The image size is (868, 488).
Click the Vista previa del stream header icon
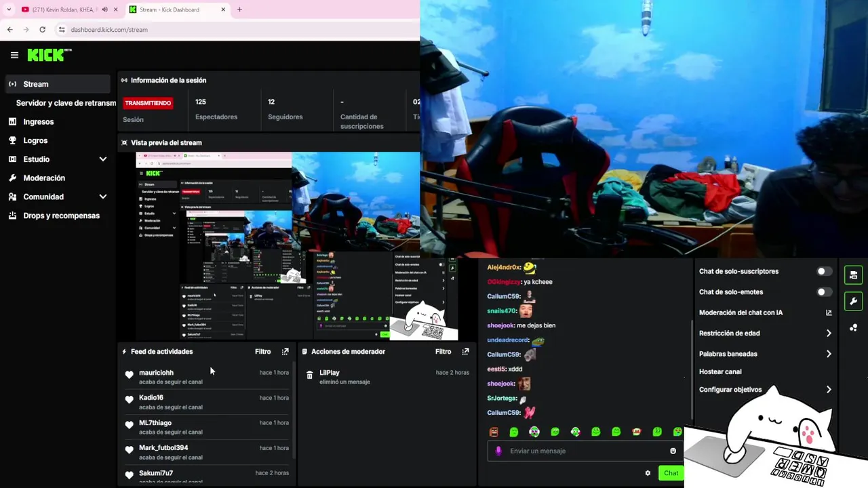[124, 143]
